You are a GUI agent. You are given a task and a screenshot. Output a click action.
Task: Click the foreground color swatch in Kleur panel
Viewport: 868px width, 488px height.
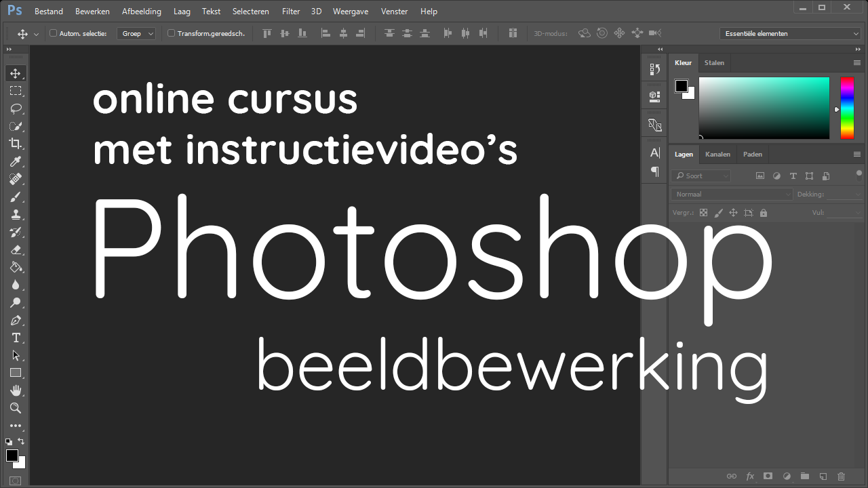click(682, 86)
